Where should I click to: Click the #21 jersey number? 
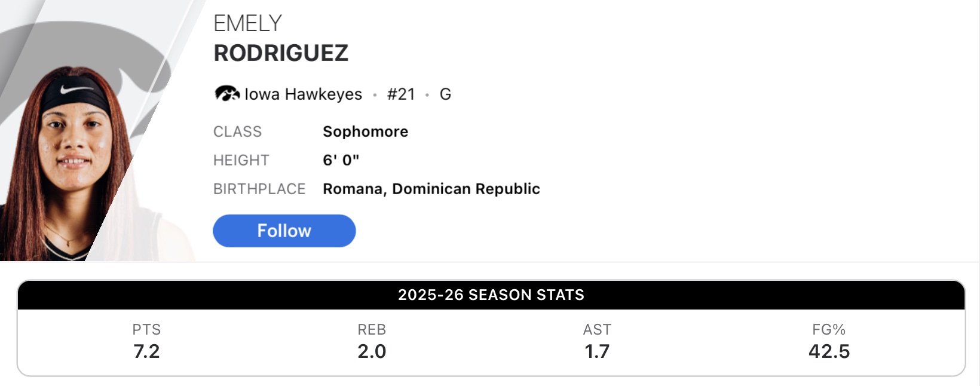pyautogui.click(x=401, y=94)
